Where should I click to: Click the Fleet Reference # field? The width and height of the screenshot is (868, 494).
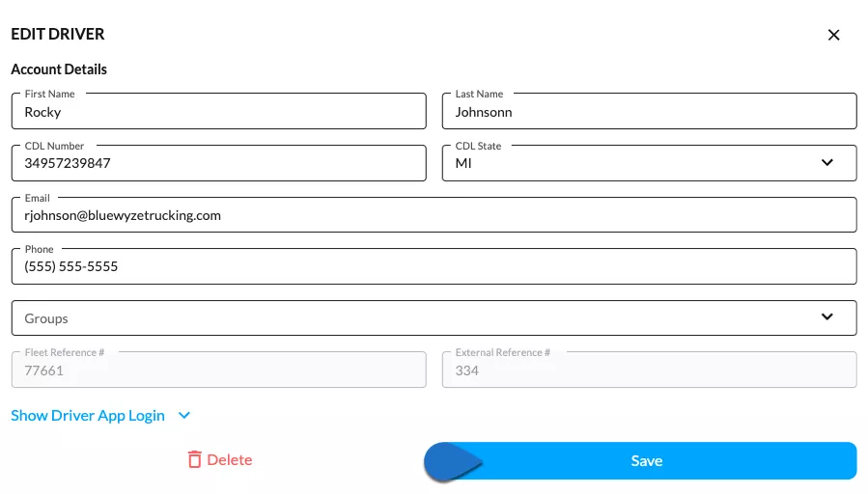click(218, 370)
